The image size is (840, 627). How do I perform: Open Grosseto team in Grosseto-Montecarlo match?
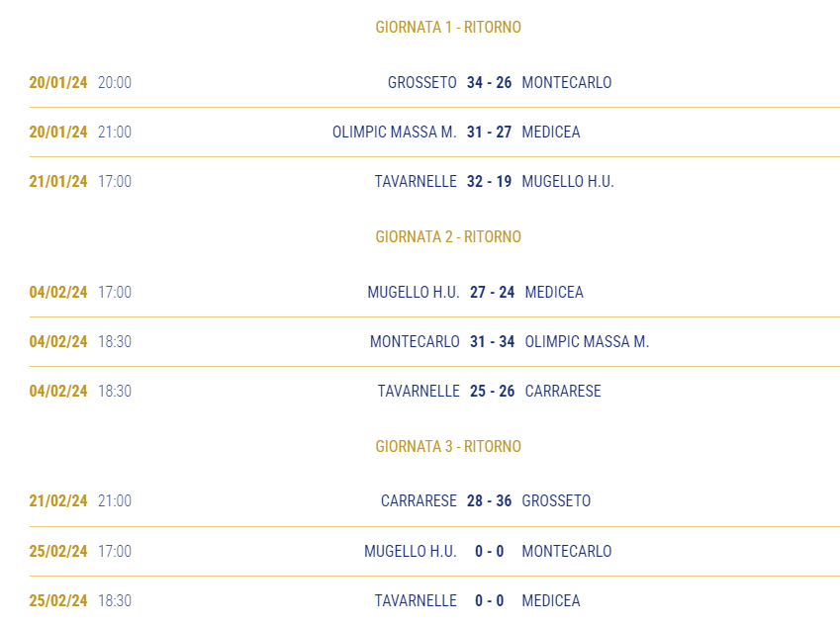(422, 82)
